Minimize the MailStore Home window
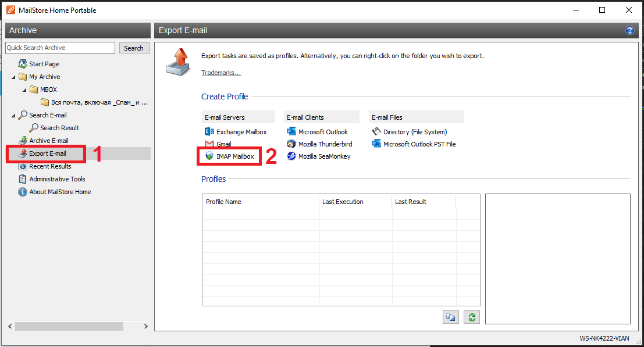644x347 pixels. click(576, 10)
